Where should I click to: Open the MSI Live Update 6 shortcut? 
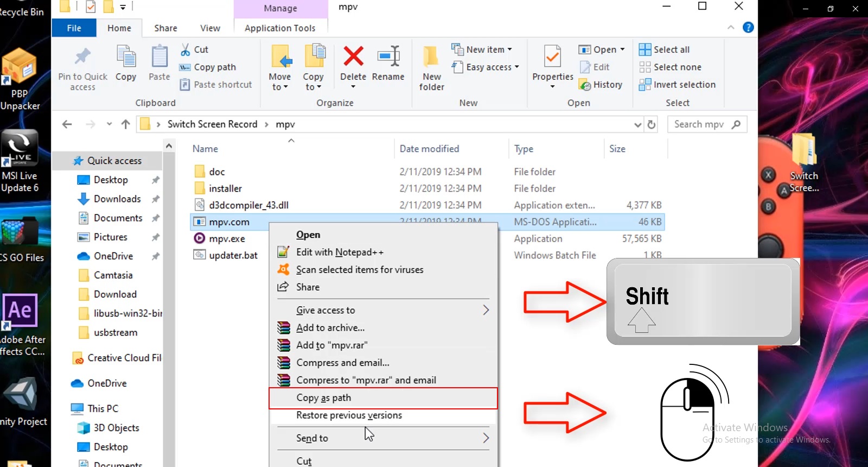pyautogui.click(x=20, y=161)
